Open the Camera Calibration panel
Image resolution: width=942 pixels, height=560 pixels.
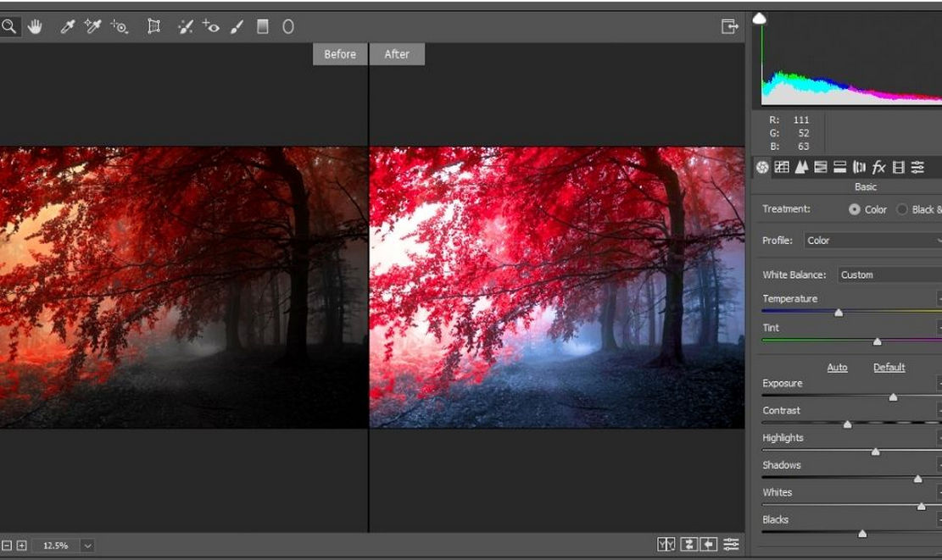pyautogui.click(x=897, y=167)
